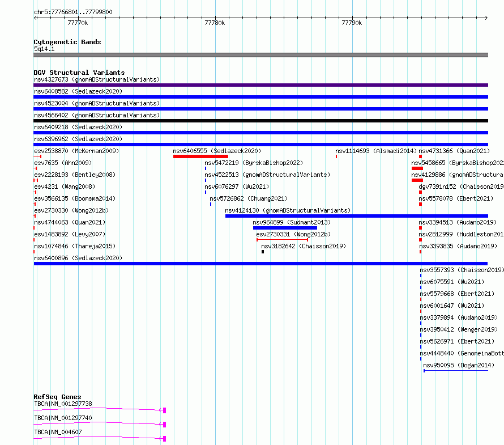
Task: Click the black nsv4566402 variant bar
Action: coord(260,121)
